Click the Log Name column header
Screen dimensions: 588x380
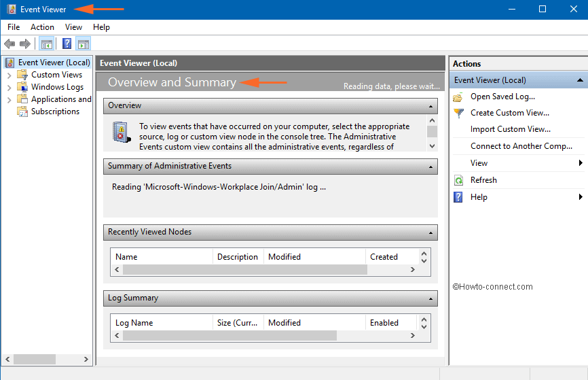tap(162, 323)
